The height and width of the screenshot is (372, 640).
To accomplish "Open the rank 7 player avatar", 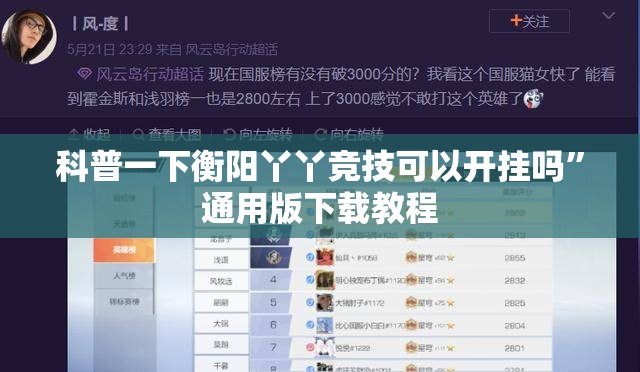I will coord(325,347).
